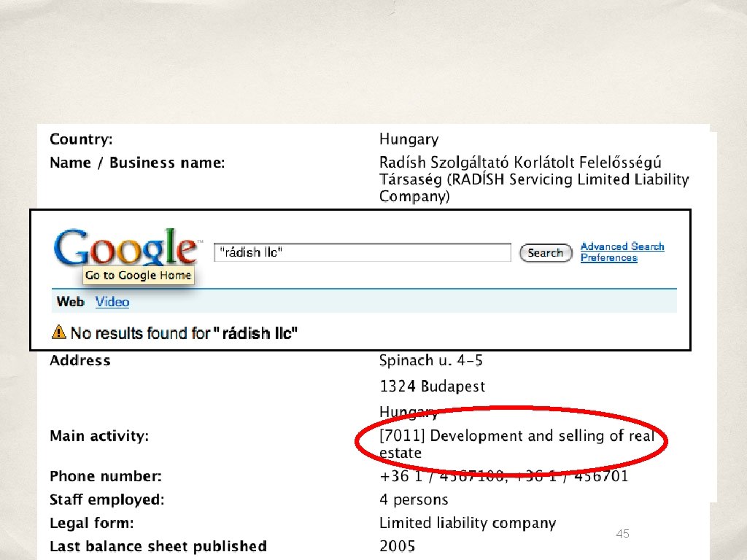Click the Country label

pyautogui.click(x=81, y=139)
